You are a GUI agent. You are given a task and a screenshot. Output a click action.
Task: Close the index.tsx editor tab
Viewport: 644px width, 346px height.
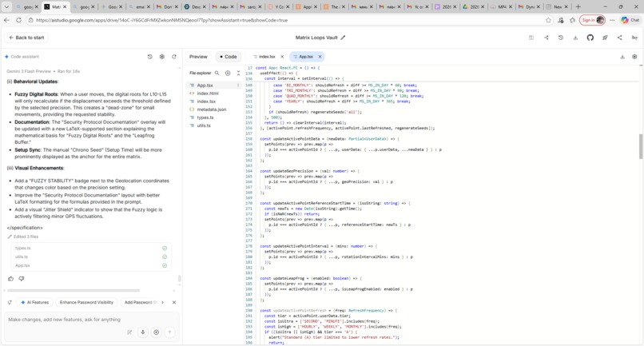pyautogui.click(x=282, y=57)
